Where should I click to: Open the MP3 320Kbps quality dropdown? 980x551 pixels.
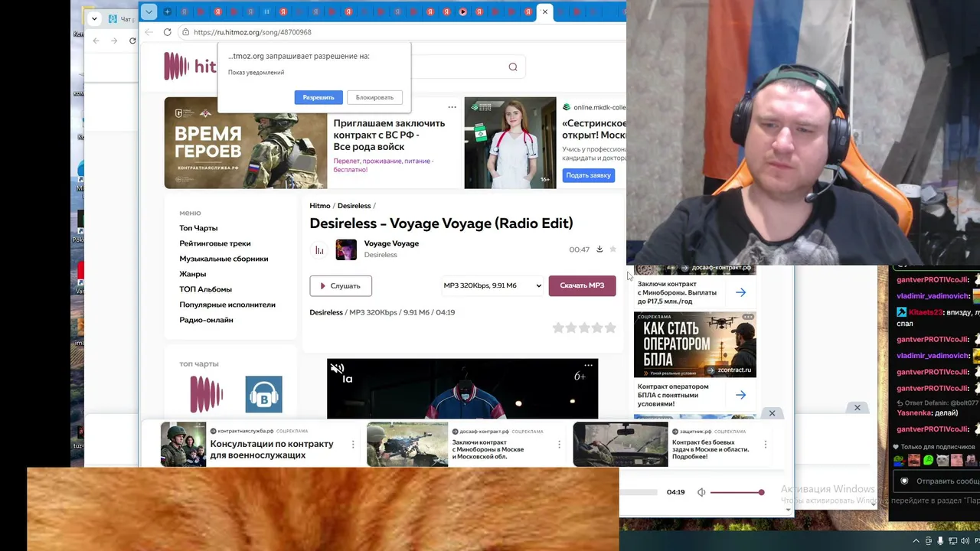pos(492,285)
